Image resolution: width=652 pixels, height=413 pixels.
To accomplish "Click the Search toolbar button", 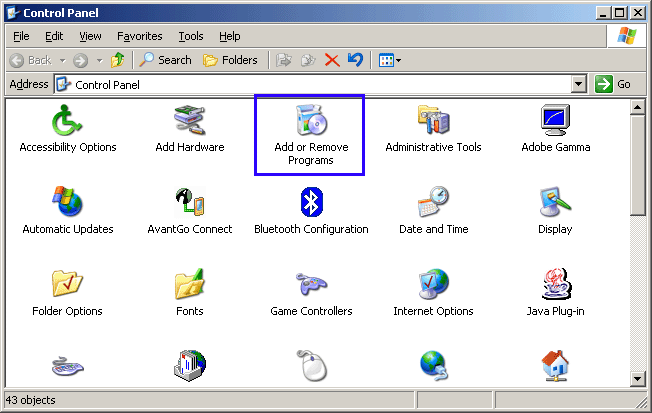I will tap(165, 60).
